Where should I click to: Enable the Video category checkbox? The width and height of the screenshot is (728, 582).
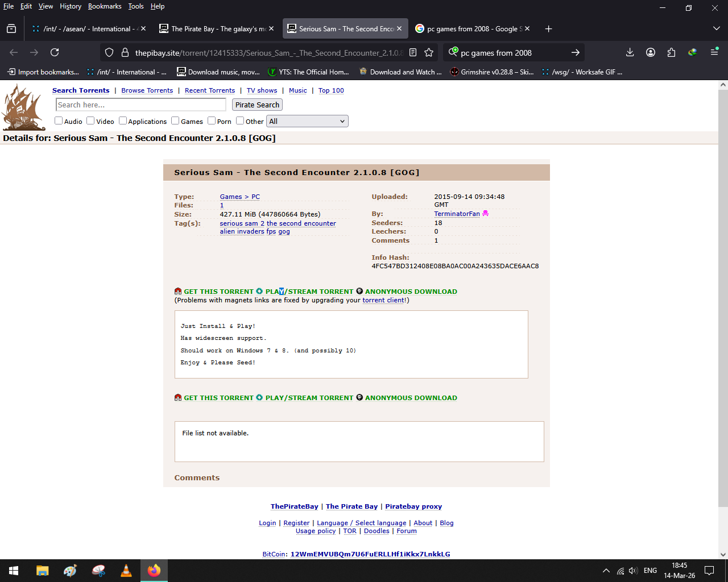click(x=90, y=120)
